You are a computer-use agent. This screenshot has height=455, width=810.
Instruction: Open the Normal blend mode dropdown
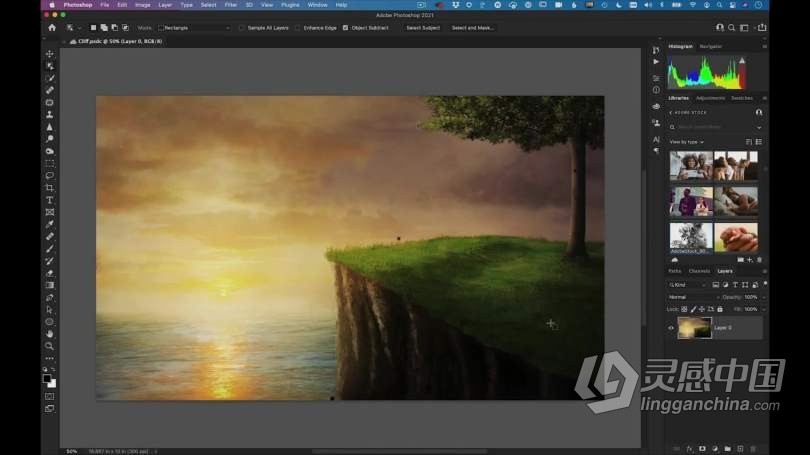tap(694, 297)
